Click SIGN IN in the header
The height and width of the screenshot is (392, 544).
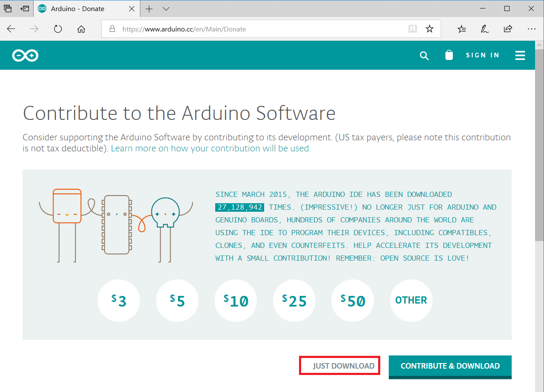pyautogui.click(x=483, y=55)
